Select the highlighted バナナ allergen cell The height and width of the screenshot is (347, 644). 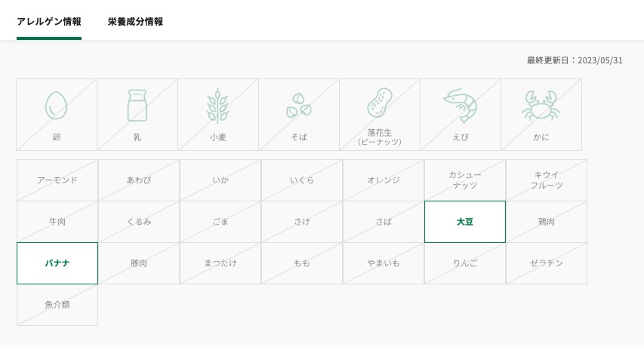click(x=57, y=263)
